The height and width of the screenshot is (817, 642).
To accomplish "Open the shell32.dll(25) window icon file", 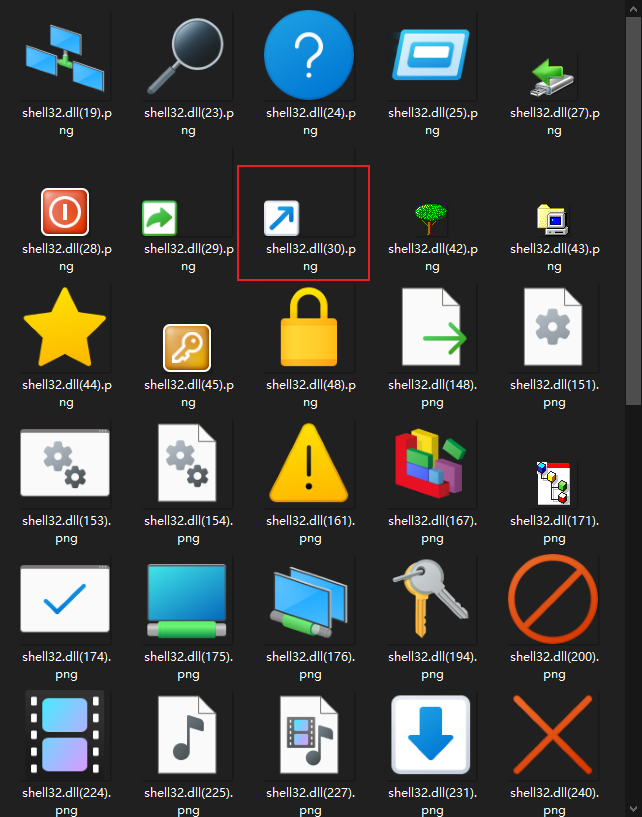I will coord(430,55).
